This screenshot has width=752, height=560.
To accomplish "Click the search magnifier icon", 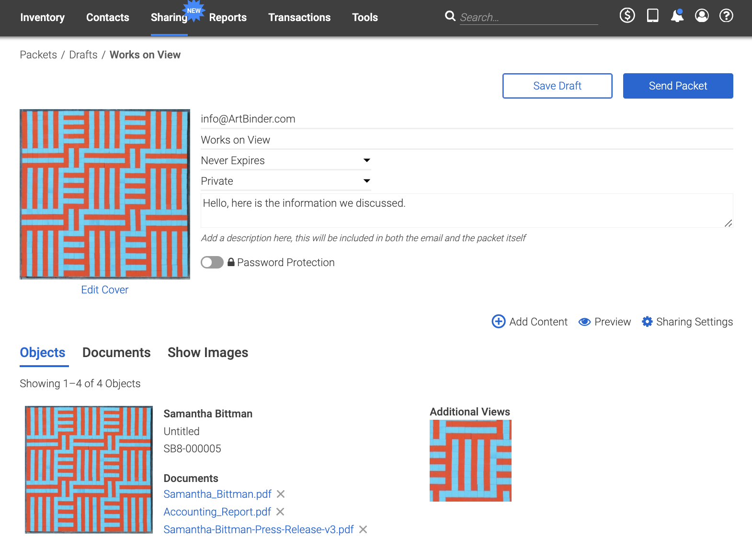I will [450, 16].
